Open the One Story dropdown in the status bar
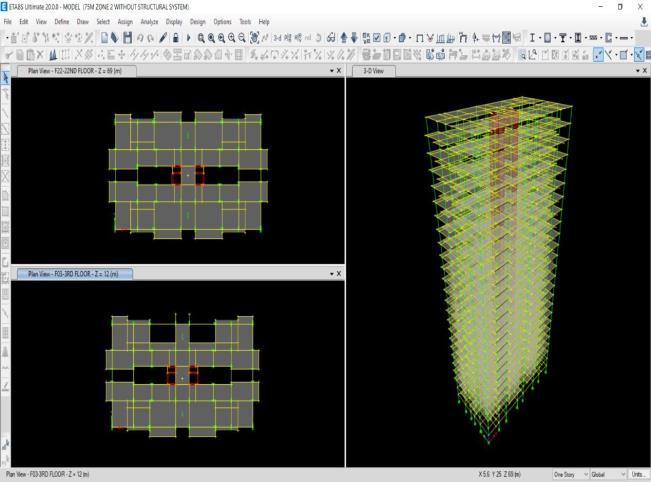 click(x=571, y=474)
